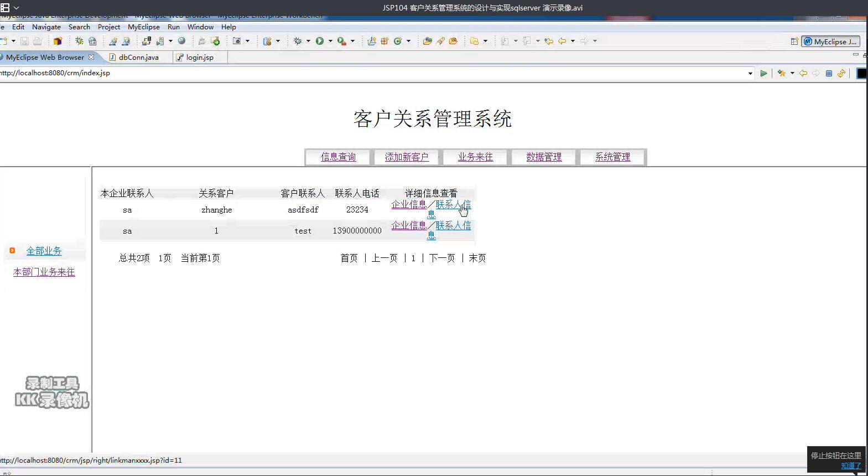Click the 添加新客户 navigation link
The image size is (868, 476).
point(407,157)
